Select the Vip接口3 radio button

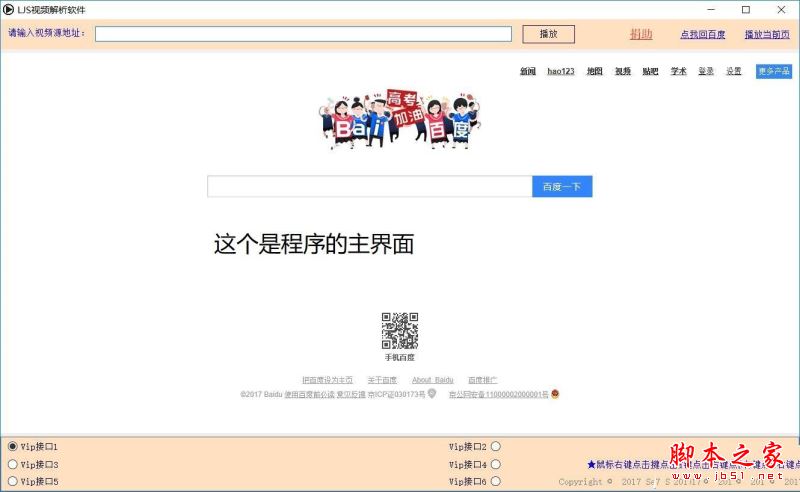click(x=13, y=464)
